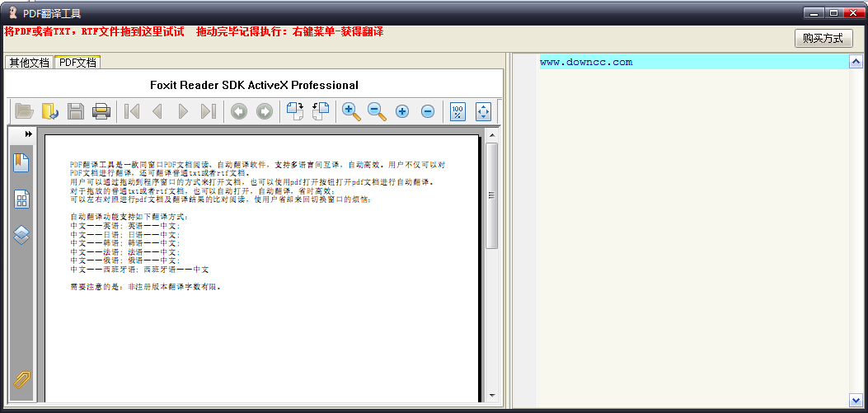Viewport: 868px width, 413px height.
Task: Print the document with printer icon
Action: (101, 111)
